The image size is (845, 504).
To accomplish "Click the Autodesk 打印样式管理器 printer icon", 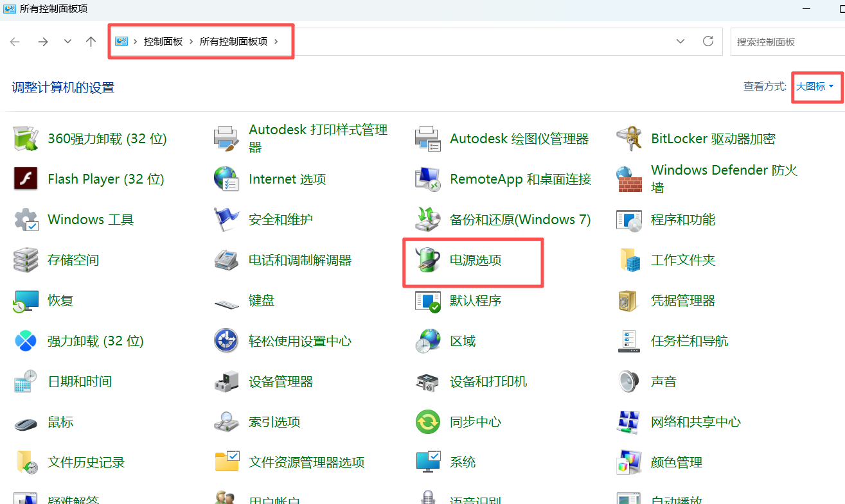I will [227, 139].
